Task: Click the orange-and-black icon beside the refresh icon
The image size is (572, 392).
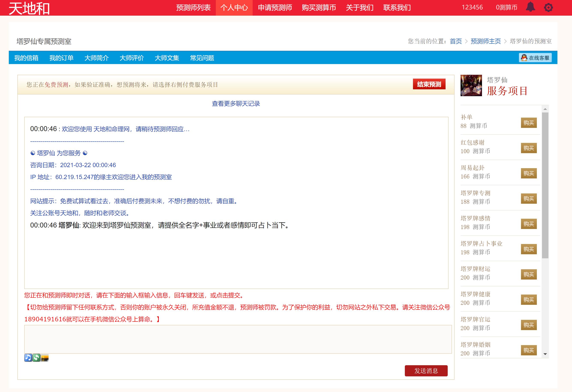Action: point(45,358)
